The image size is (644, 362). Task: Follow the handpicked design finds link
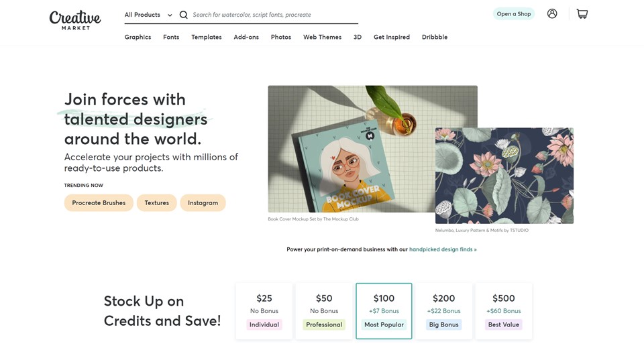tap(443, 249)
